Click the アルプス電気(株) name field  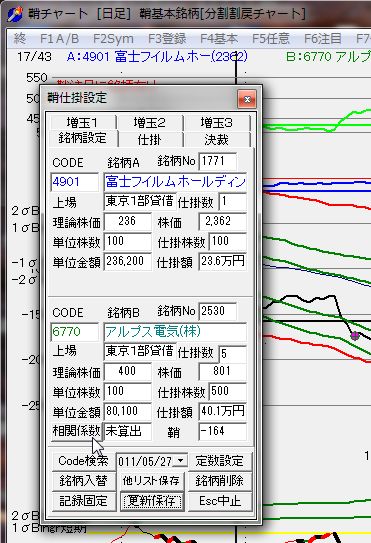pyautogui.click(x=175, y=332)
